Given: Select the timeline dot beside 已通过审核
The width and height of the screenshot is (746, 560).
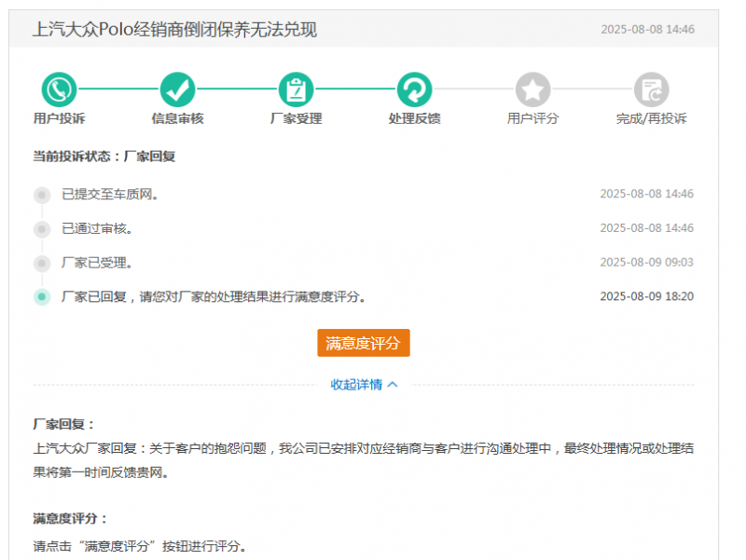Looking at the screenshot, I should point(42,229).
